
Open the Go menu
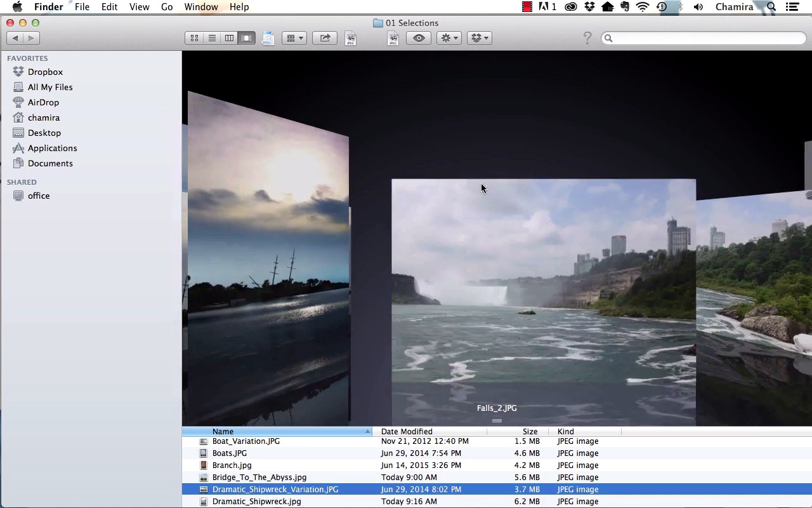(167, 7)
